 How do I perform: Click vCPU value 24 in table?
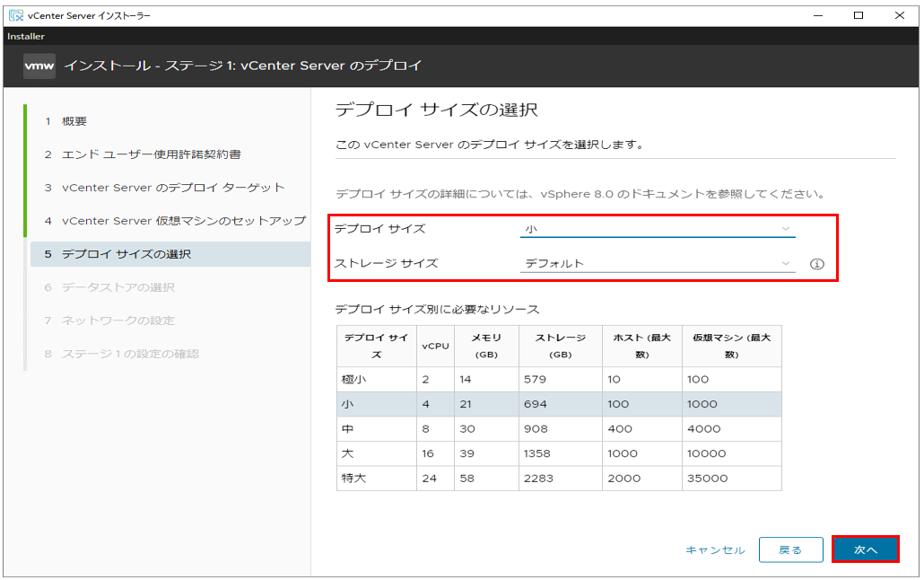[x=429, y=479]
